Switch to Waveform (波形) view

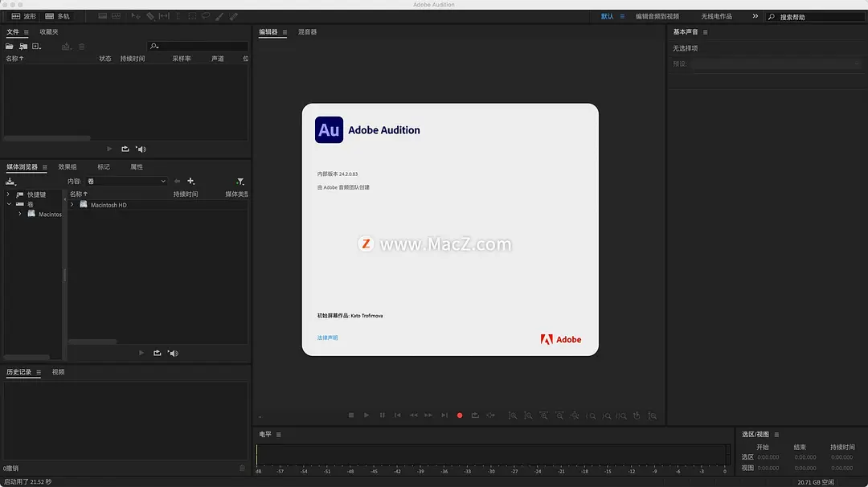pyautogui.click(x=24, y=16)
